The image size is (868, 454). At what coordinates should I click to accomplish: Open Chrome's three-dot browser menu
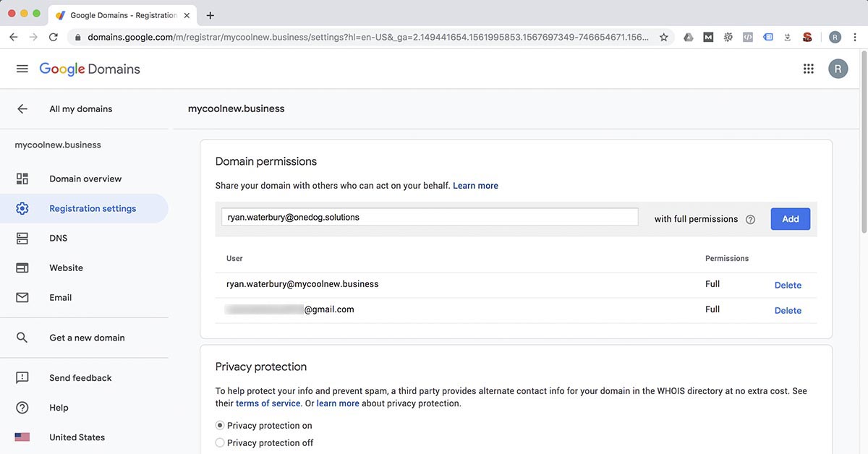pos(855,36)
